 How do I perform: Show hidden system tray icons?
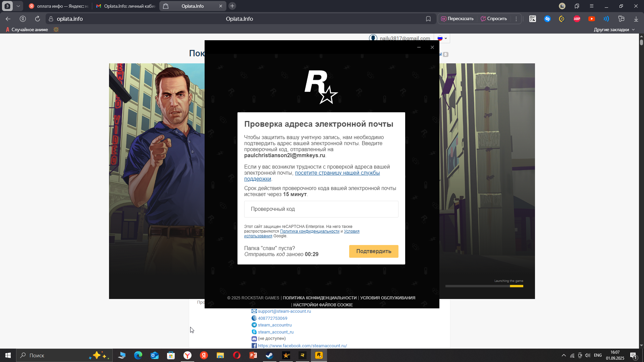tap(564, 355)
